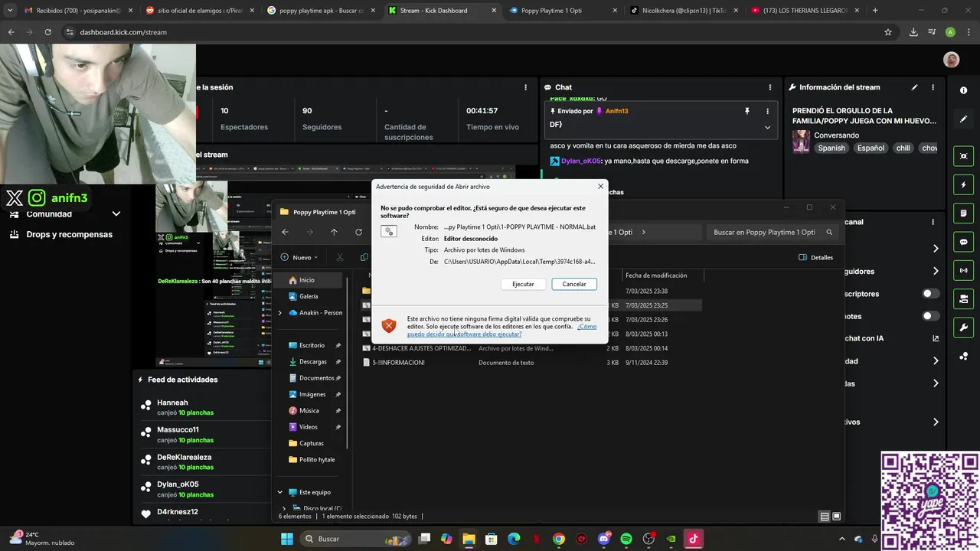
Task: Expand the Anakin - Personal OneDrive node
Action: point(280,312)
